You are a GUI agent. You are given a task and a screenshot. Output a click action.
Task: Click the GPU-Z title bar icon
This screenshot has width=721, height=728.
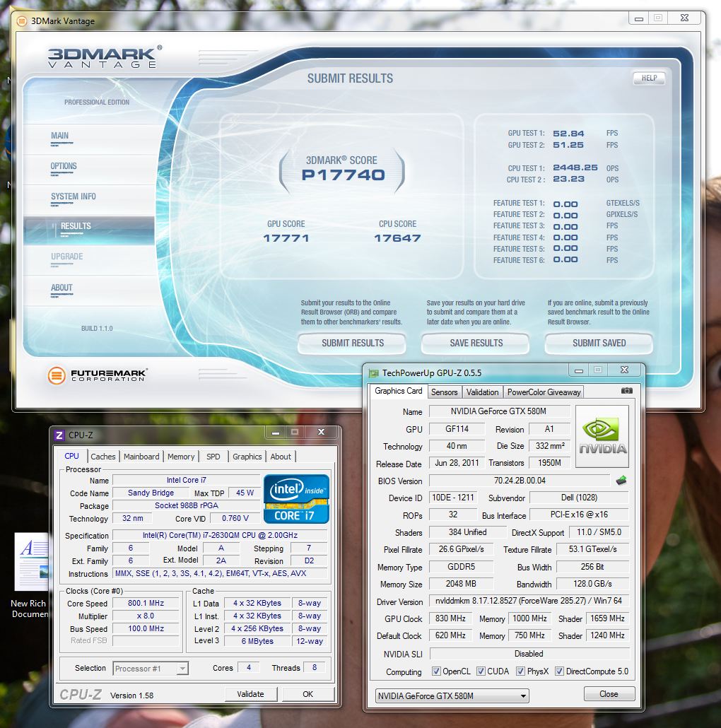(373, 372)
